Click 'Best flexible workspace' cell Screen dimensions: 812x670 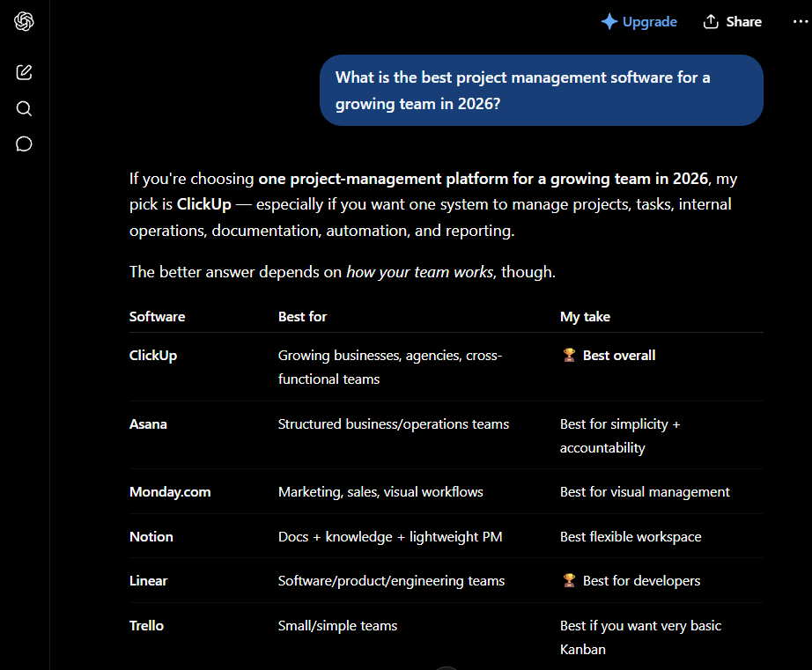click(x=631, y=536)
